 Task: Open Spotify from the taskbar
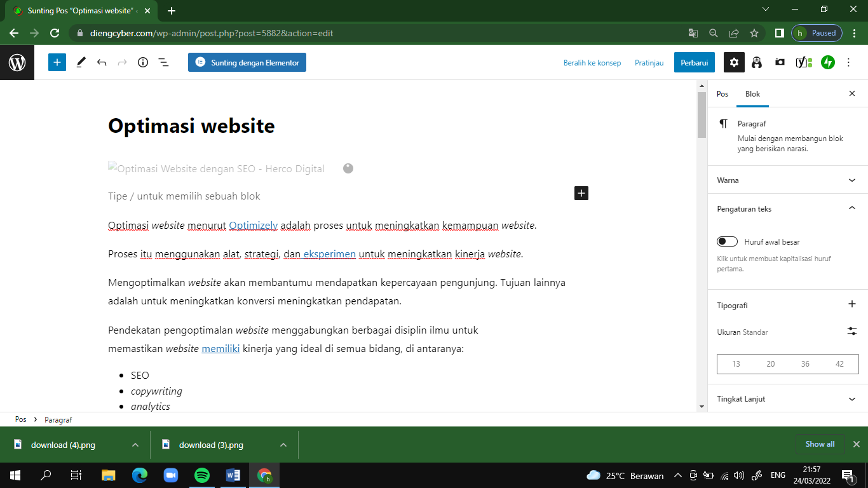[202, 475]
